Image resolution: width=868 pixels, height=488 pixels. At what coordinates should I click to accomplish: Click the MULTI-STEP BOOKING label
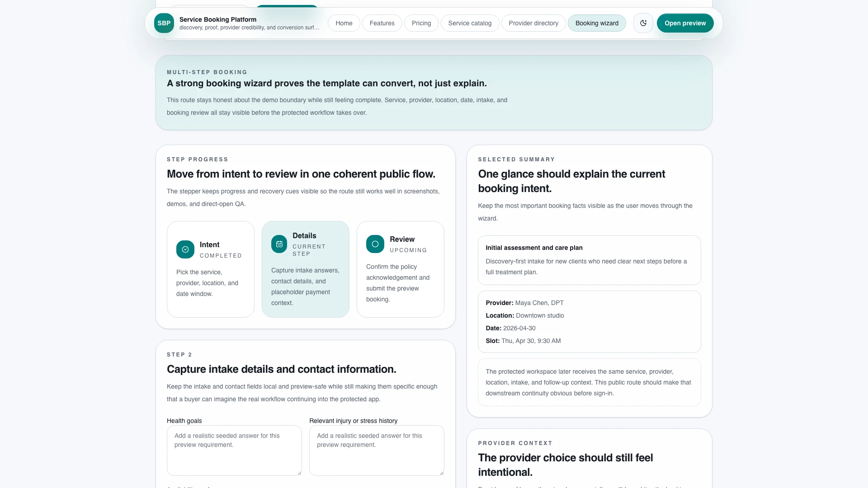click(x=207, y=72)
